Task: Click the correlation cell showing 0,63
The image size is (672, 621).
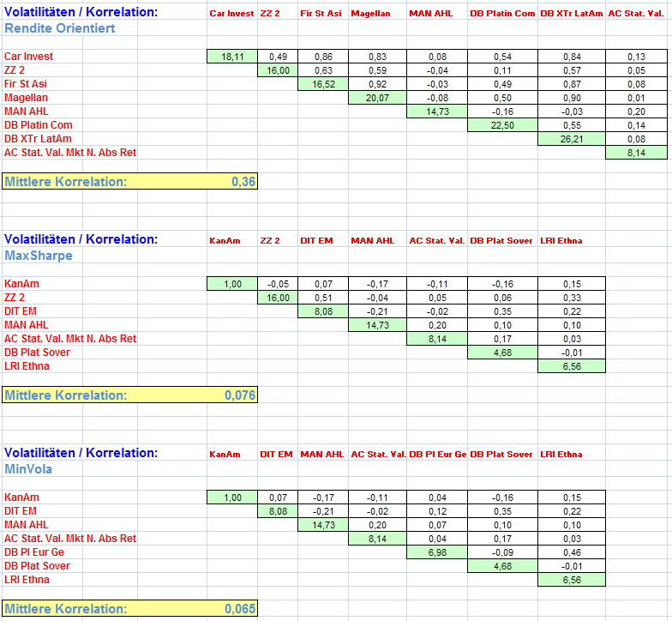Action: tap(323, 70)
